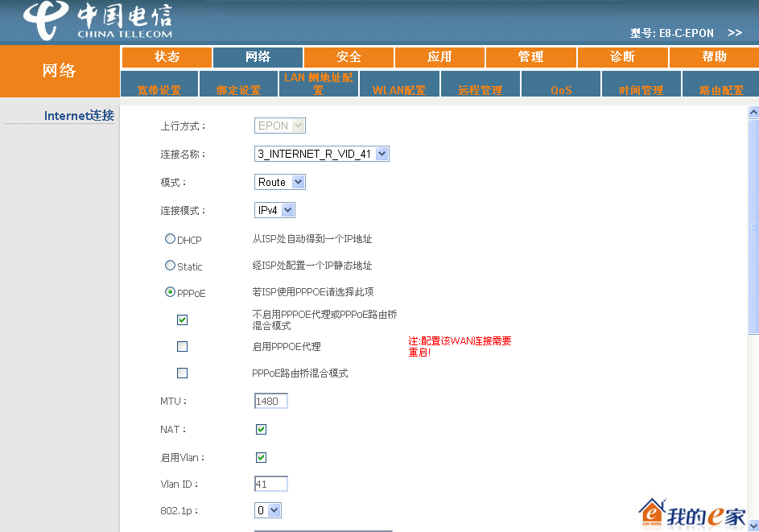Screen dimensions: 759x532
Task: Open the 诊断 tab
Action: 622,57
